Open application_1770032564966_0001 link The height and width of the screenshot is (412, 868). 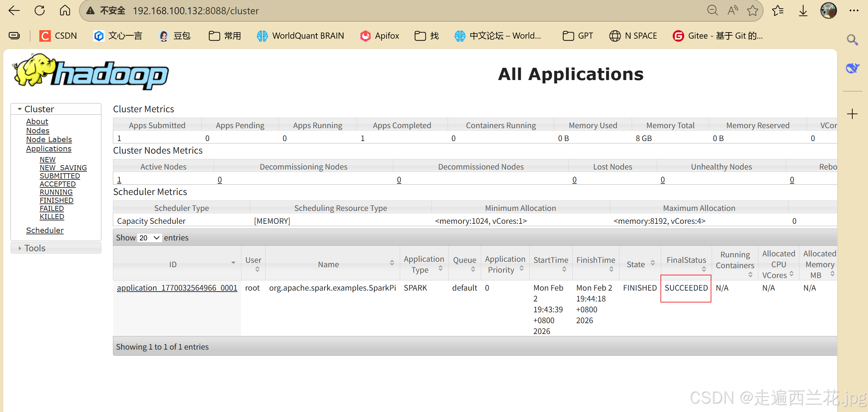pos(177,288)
